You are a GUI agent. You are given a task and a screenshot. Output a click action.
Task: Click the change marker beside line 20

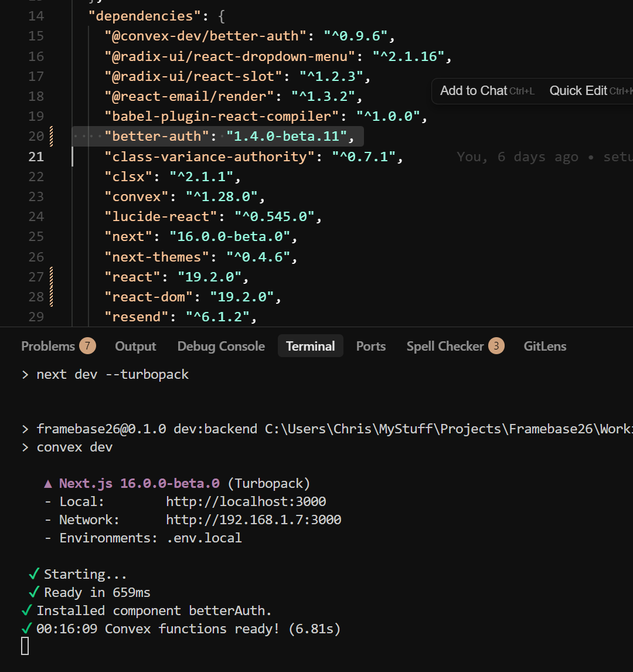52,136
